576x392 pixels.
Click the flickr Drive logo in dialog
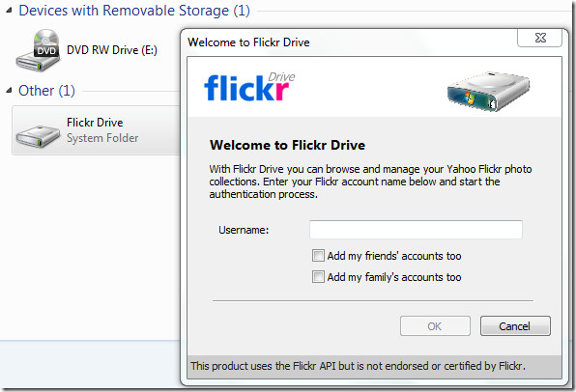(249, 87)
